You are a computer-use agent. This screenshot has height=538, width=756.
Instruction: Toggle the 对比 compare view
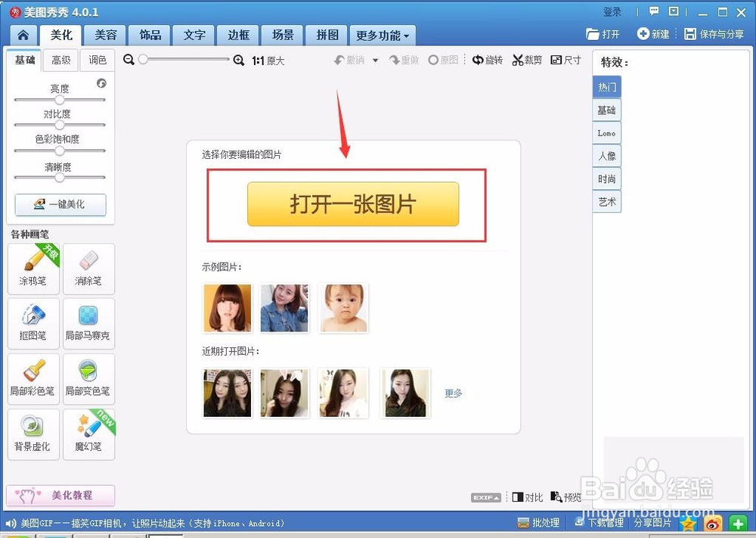click(527, 497)
